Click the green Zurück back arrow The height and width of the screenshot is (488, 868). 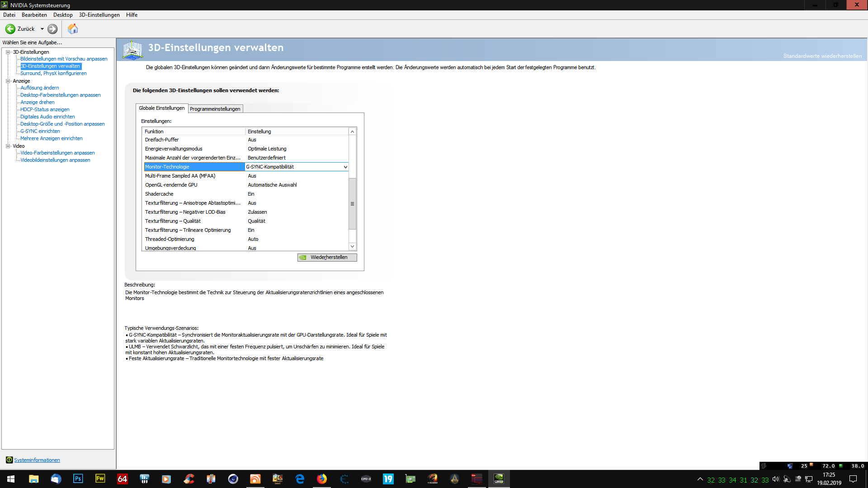10,29
